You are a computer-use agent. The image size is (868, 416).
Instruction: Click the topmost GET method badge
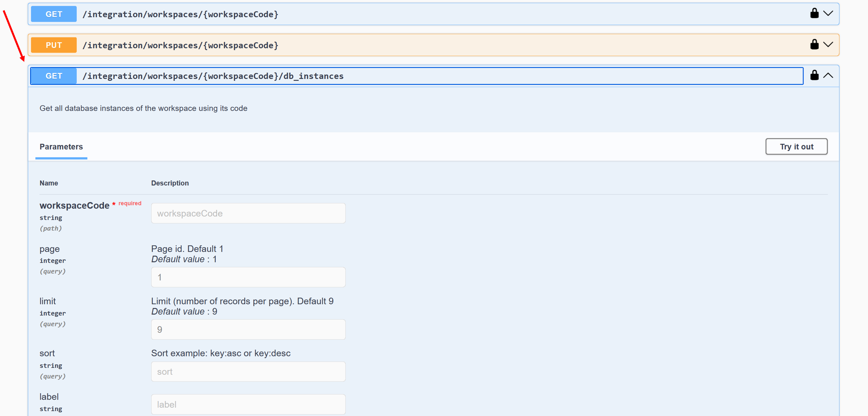54,14
